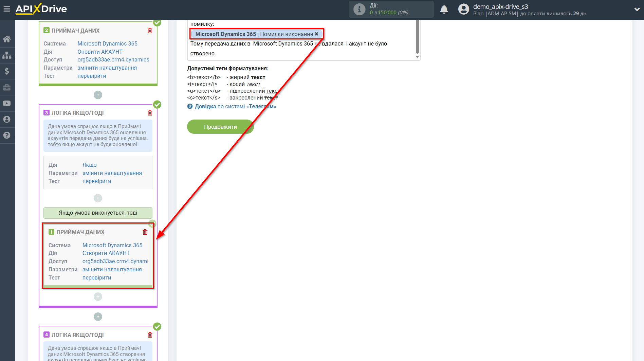This screenshot has height=361, width=644.
Task: Open the help question icon in sidebar
Action: [7, 135]
